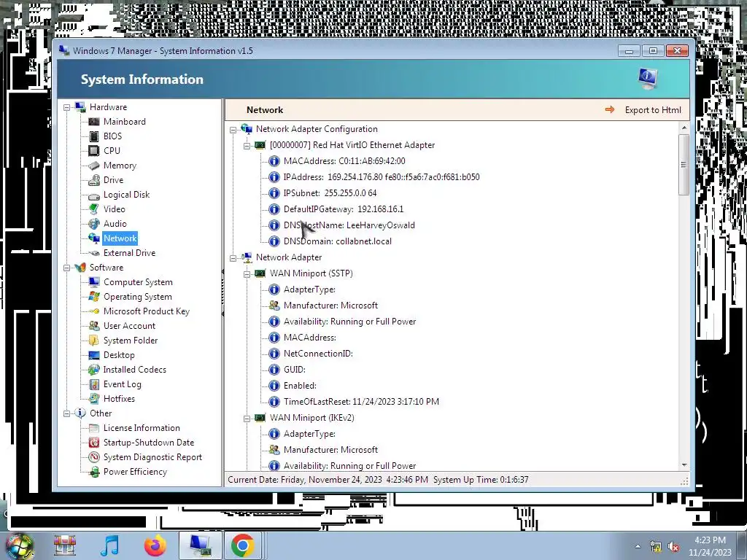The width and height of the screenshot is (747, 560).
Task: Open the Windows Start menu orb
Action: point(19,546)
